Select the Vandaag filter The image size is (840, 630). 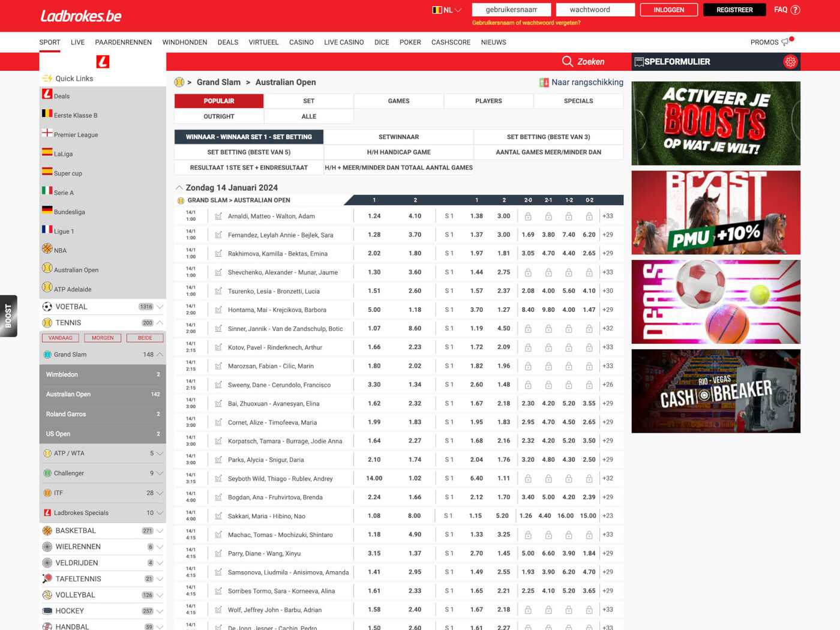point(60,338)
